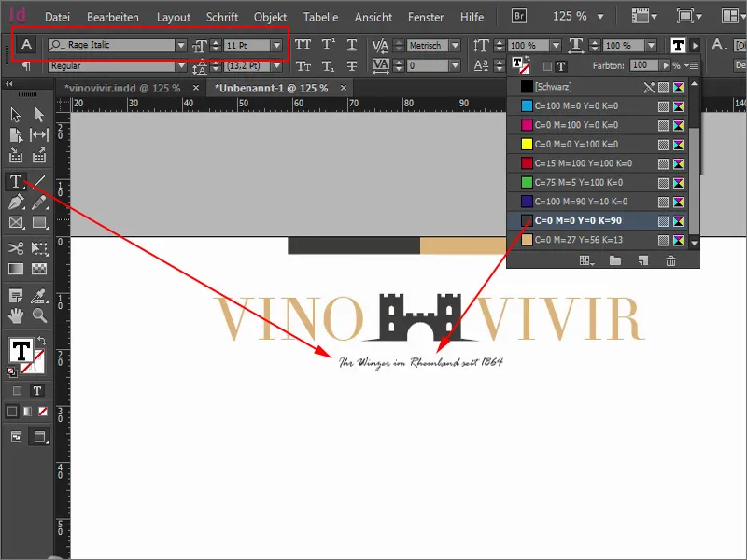Select the Pen tool
Viewport: 747px width, 560px height.
coord(16,202)
